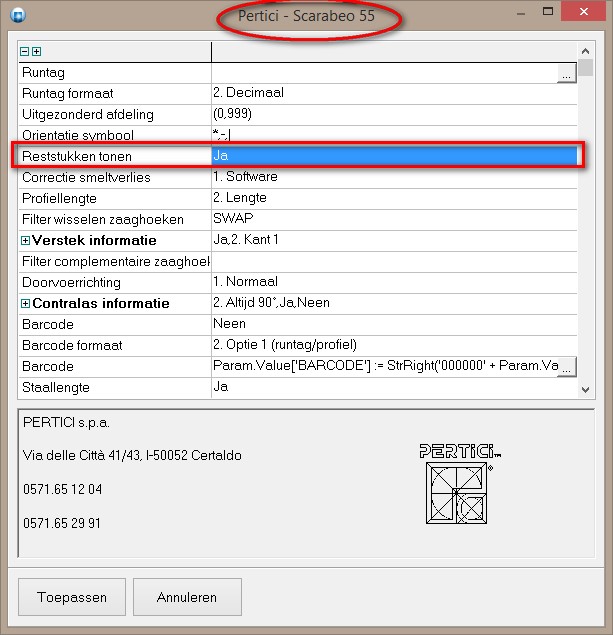Click the Orientatie symbool value field

click(x=394, y=134)
